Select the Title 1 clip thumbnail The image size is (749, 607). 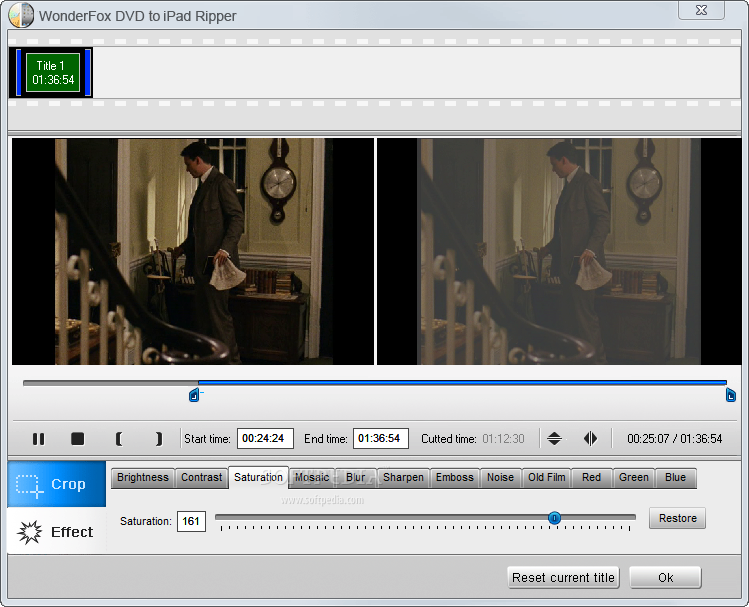pos(51,72)
